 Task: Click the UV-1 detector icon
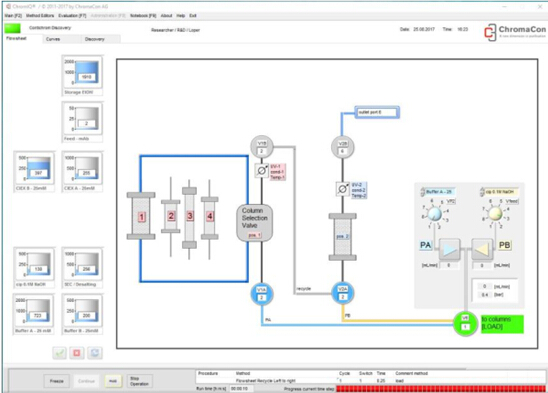tap(262, 171)
